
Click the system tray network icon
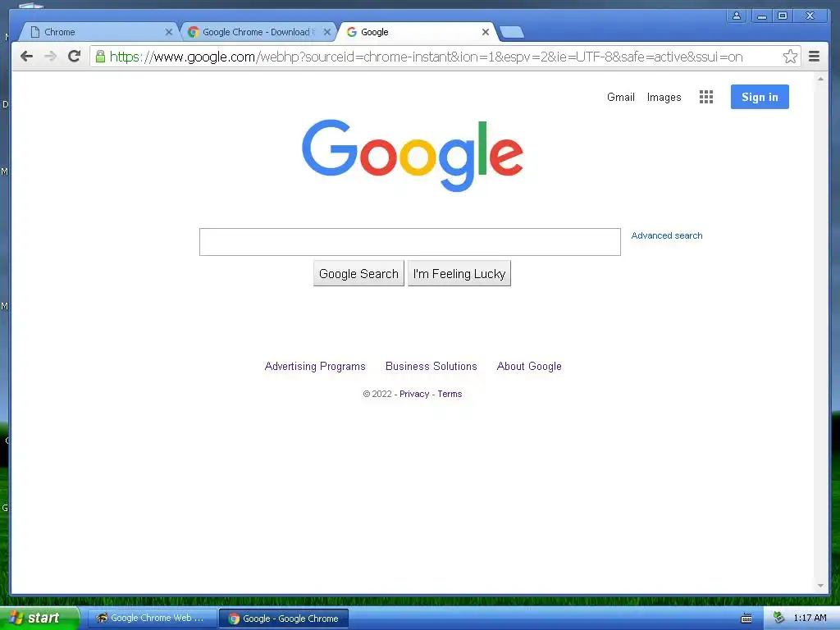[779, 618]
